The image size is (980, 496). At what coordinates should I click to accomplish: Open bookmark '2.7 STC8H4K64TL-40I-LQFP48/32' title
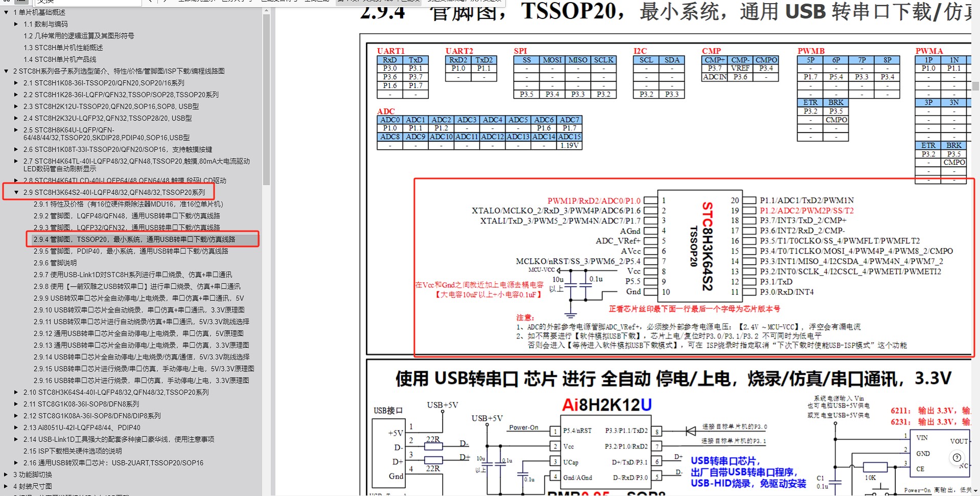click(x=136, y=165)
